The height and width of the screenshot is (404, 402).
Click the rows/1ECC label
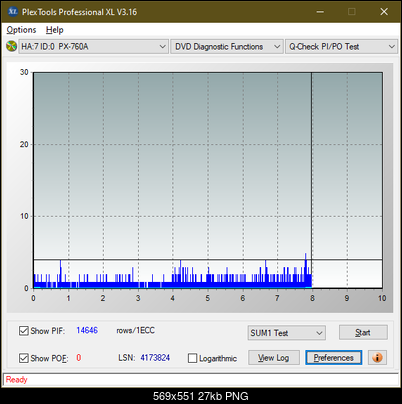tap(135, 330)
